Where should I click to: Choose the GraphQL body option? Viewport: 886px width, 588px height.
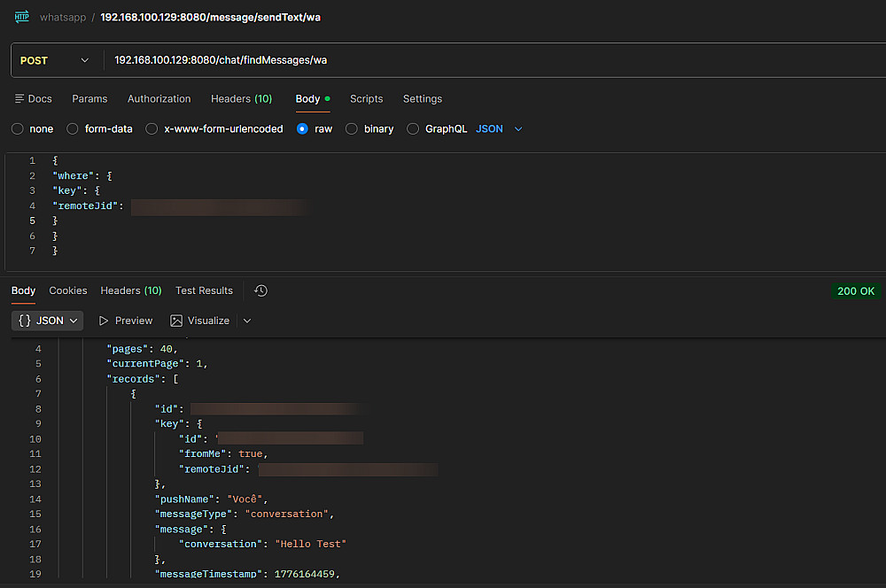point(413,129)
